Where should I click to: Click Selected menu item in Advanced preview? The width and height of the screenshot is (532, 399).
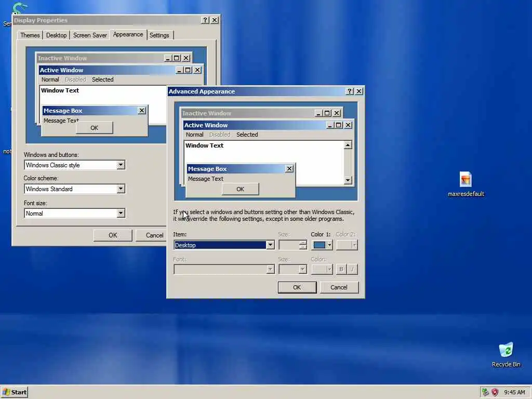247,135
